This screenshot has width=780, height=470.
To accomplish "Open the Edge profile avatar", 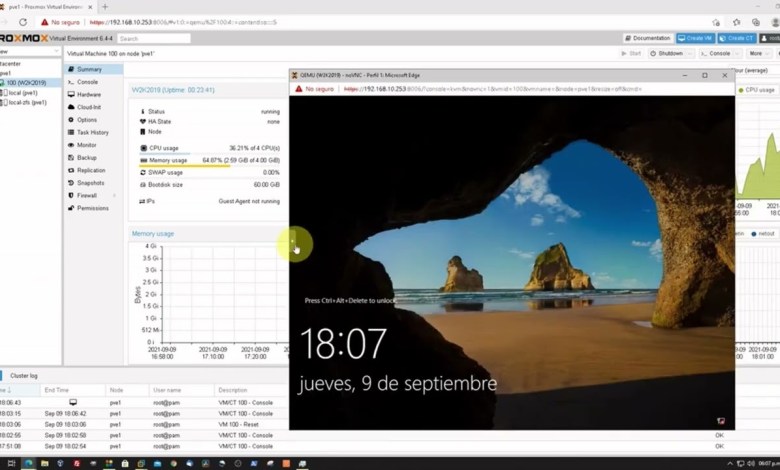I will [x=776, y=22].
